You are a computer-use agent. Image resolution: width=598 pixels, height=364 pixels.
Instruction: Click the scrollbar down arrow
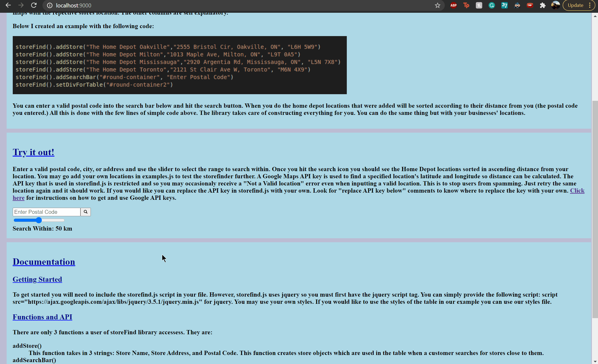595,361
